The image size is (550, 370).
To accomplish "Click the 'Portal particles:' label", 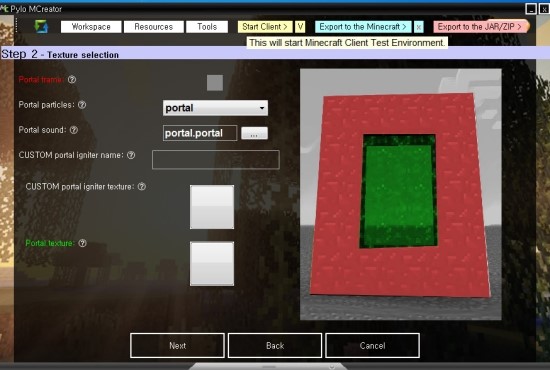I will pyautogui.click(x=46, y=105).
